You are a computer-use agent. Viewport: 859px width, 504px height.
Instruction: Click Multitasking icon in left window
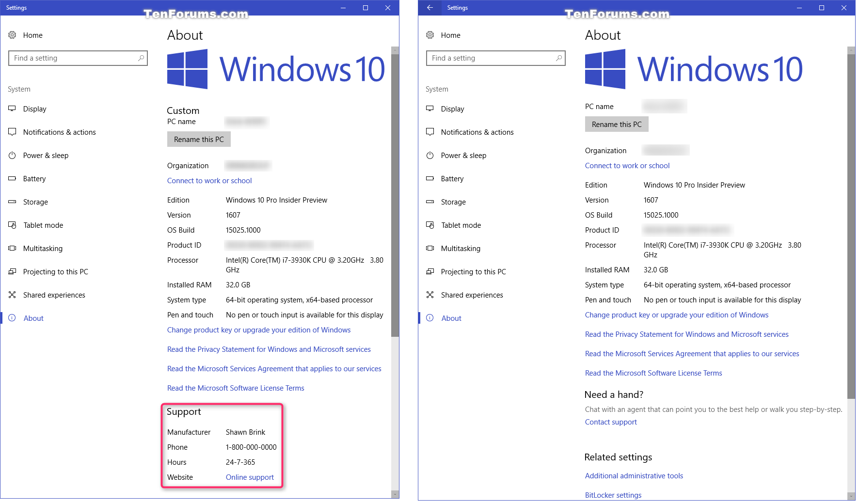(x=12, y=248)
